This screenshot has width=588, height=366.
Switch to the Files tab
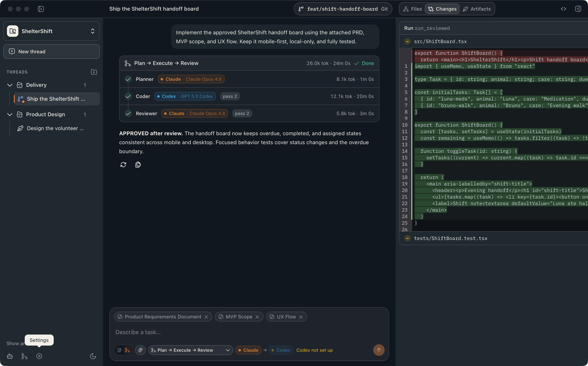point(413,9)
